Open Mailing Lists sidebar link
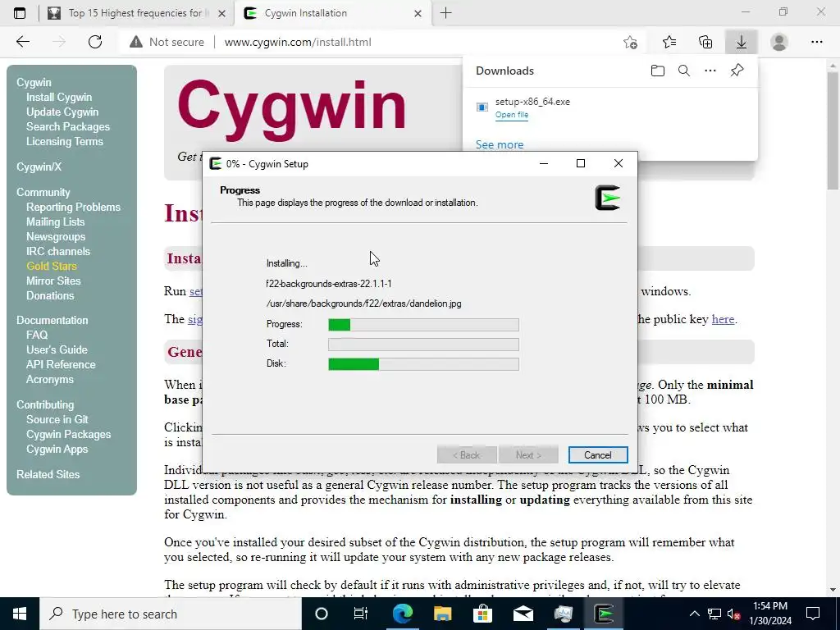840x630 pixels. pos(55,221)
